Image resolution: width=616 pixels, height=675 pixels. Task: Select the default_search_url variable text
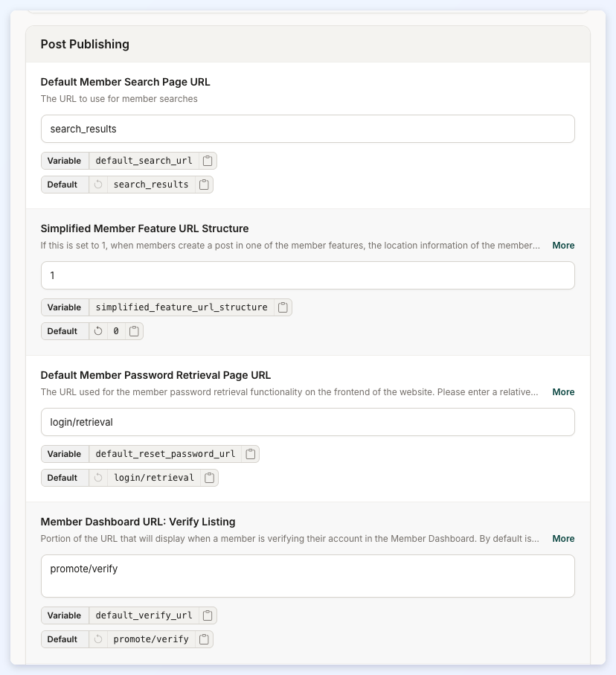(x=144, y=161)
